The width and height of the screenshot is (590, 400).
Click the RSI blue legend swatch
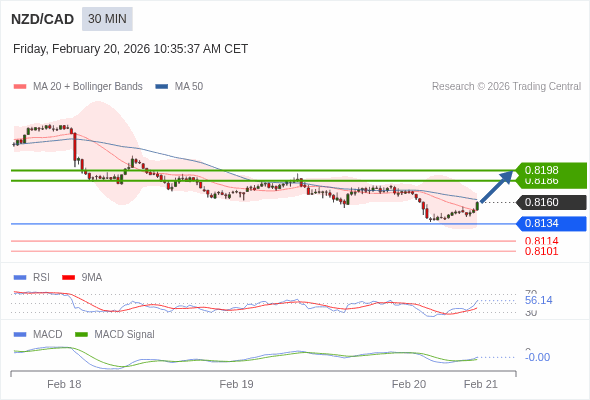[20, 278]
